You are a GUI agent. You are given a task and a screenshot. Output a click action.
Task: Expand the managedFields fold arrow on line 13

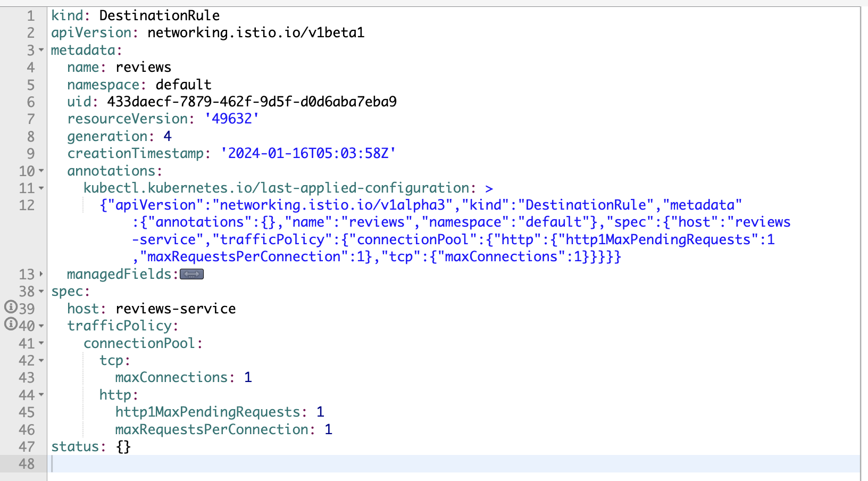[41, 275]
